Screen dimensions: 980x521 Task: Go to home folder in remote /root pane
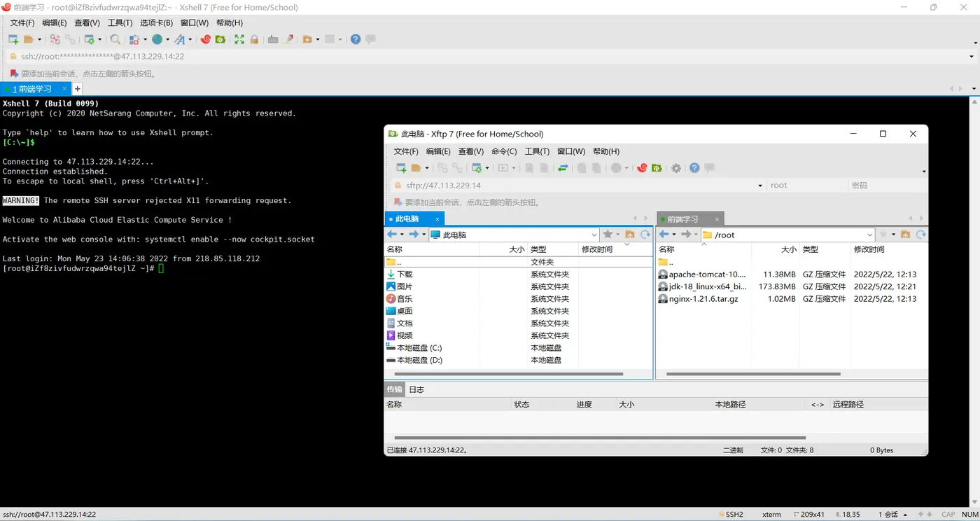click(x=905, y=235)
